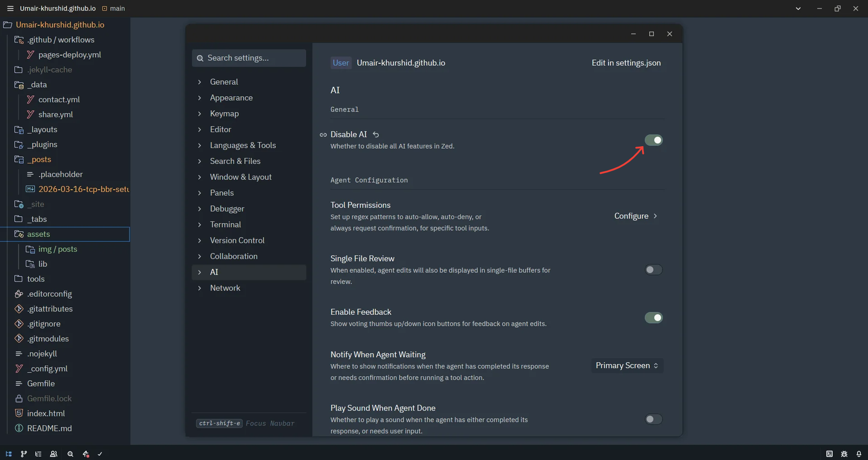Click the main branch indicator in title bar
The width and height of the screenshot is (868, 460).
113,8
